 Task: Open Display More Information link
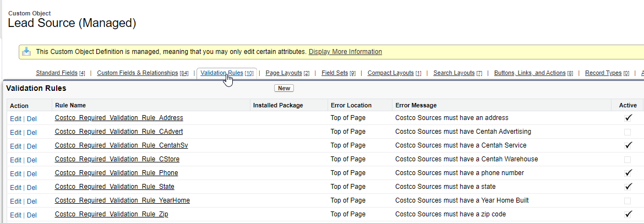345,52
